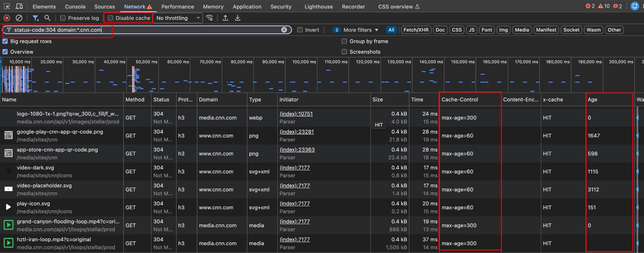Click the warnings count badge

[x=604, y=6]
